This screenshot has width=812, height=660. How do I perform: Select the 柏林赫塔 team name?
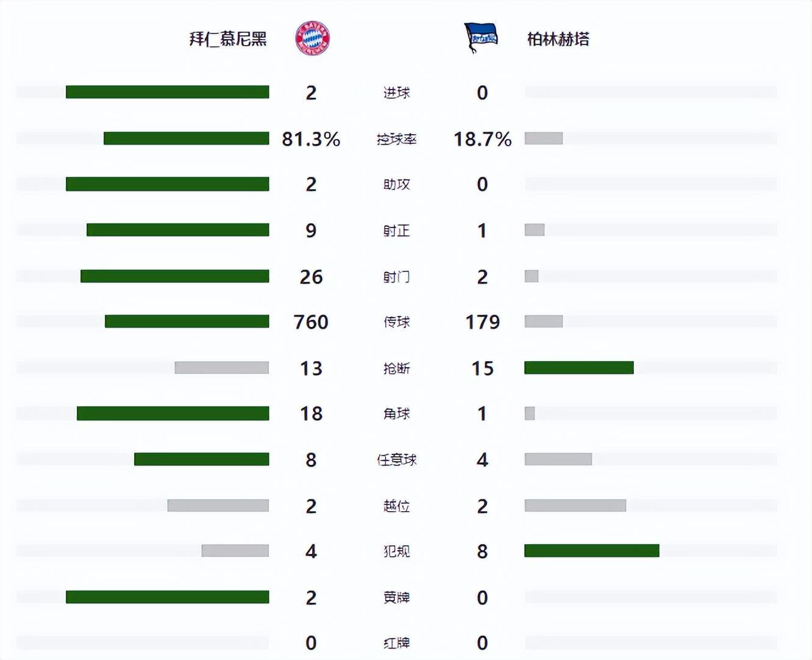pos(558,39)
